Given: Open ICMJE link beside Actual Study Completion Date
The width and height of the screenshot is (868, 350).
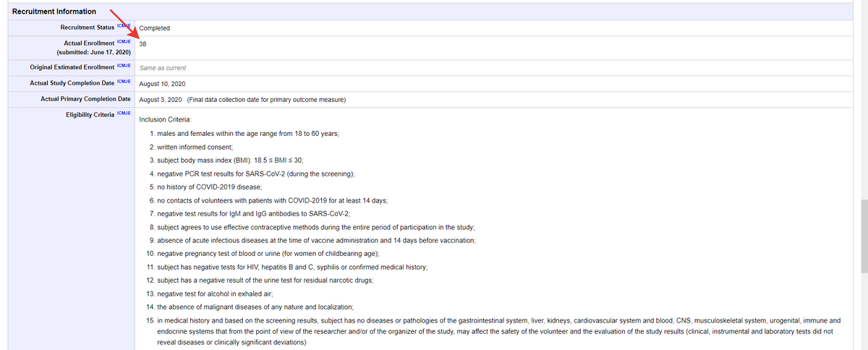Looking at the screenshot, I should pos(123,82).
